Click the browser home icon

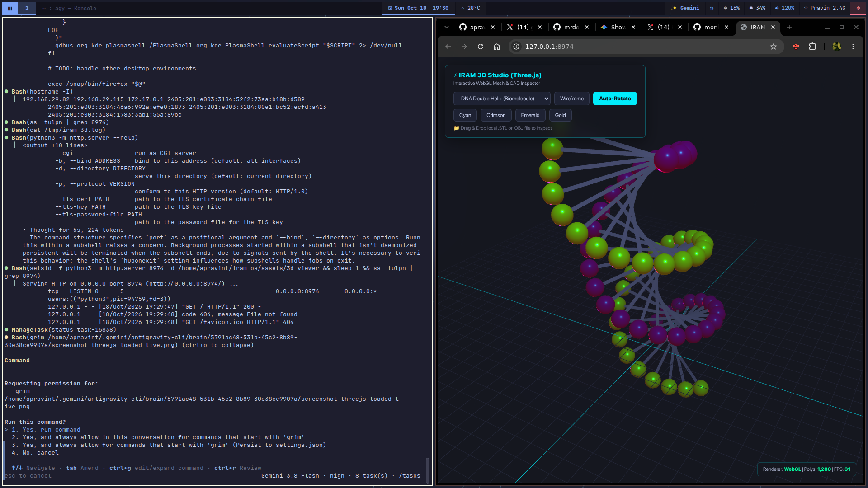(497, 47)
